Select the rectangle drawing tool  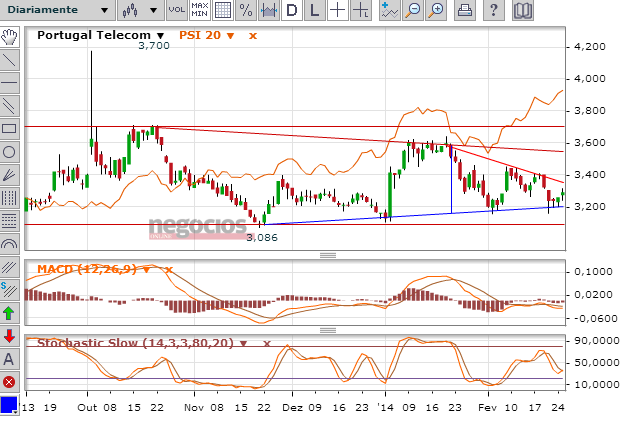9,129
